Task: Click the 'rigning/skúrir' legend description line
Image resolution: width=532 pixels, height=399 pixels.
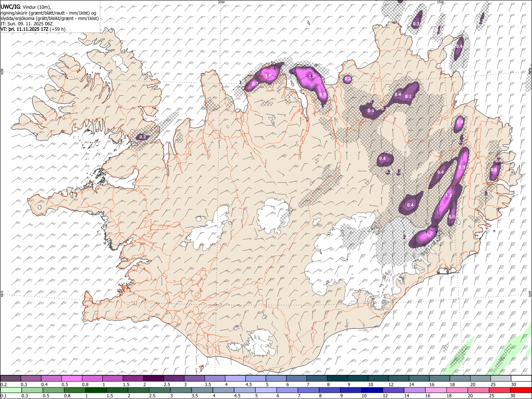Action: 49,13
